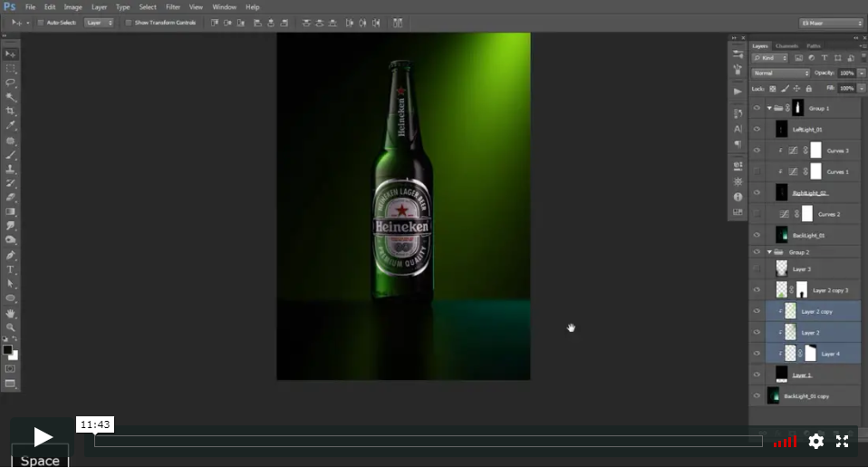Viewport: 868px width, 468px height.
Task: Collapse the Group 1 folder triangle
Action: coord(769,108)
